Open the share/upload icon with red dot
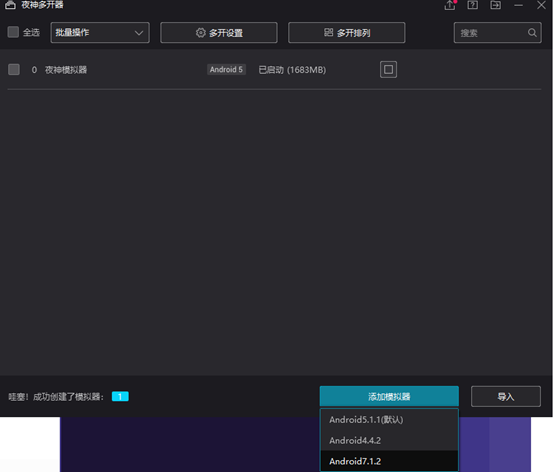Viewport: 554px width, 472px height. coord(450,5)
